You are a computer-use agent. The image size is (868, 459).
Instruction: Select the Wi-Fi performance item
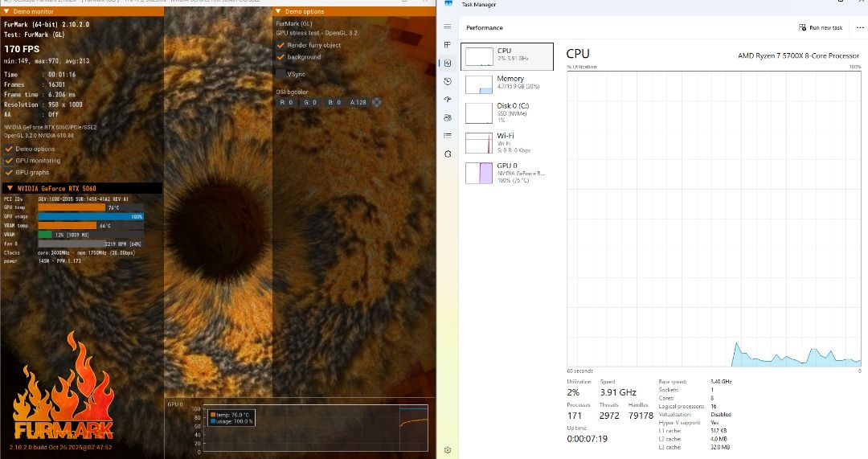[507, 143]
